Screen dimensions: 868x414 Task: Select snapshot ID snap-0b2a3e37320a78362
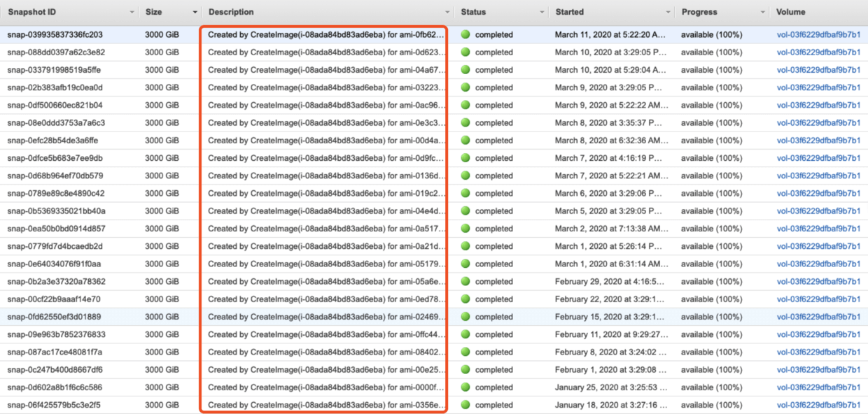57,282
